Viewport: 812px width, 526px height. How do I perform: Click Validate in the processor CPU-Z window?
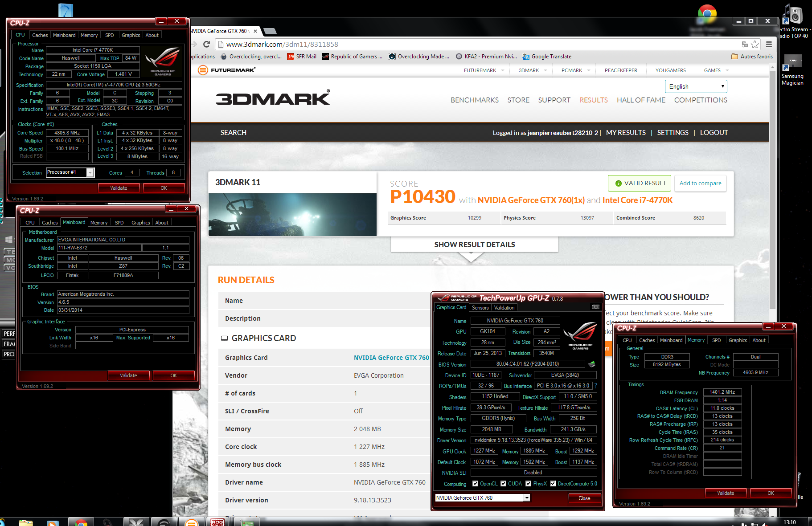coord(119,188)
